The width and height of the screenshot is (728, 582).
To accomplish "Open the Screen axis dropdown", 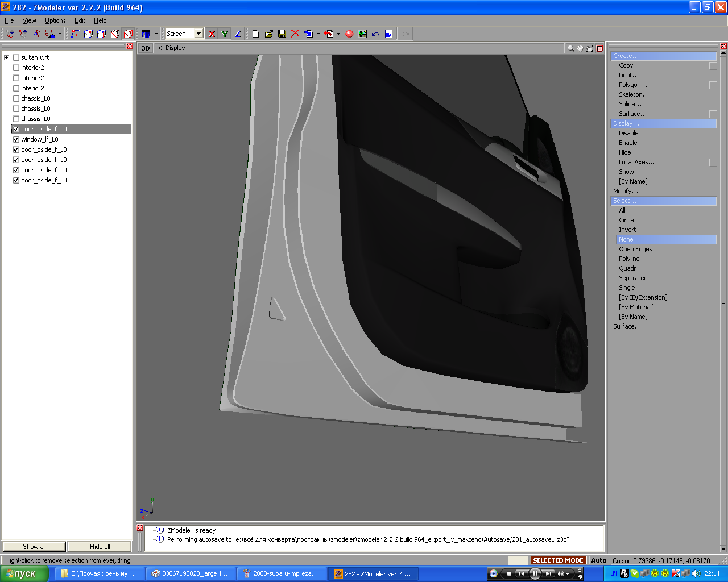I will (x=198, y=34).
